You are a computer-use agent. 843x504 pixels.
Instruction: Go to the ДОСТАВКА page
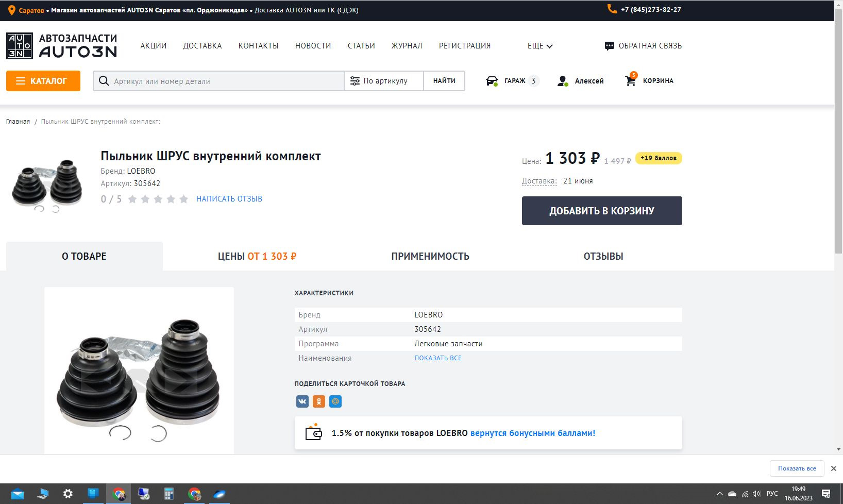203,46
